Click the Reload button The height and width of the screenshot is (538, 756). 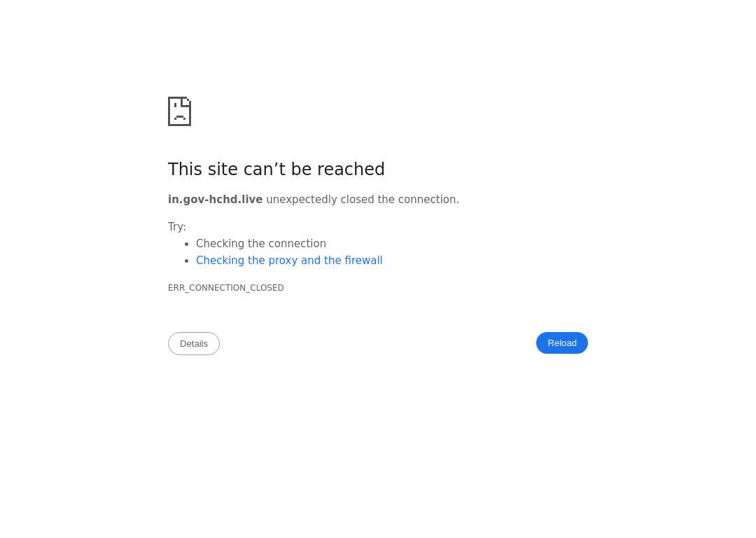(x=561, y=343)
